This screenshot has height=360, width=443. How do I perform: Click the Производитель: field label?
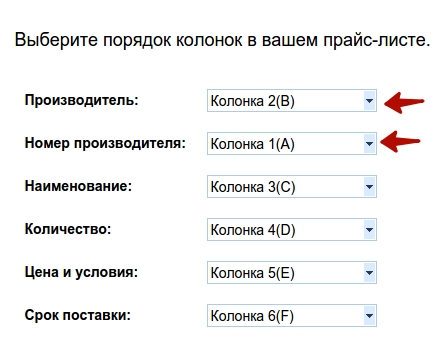[x=81, y=100]
